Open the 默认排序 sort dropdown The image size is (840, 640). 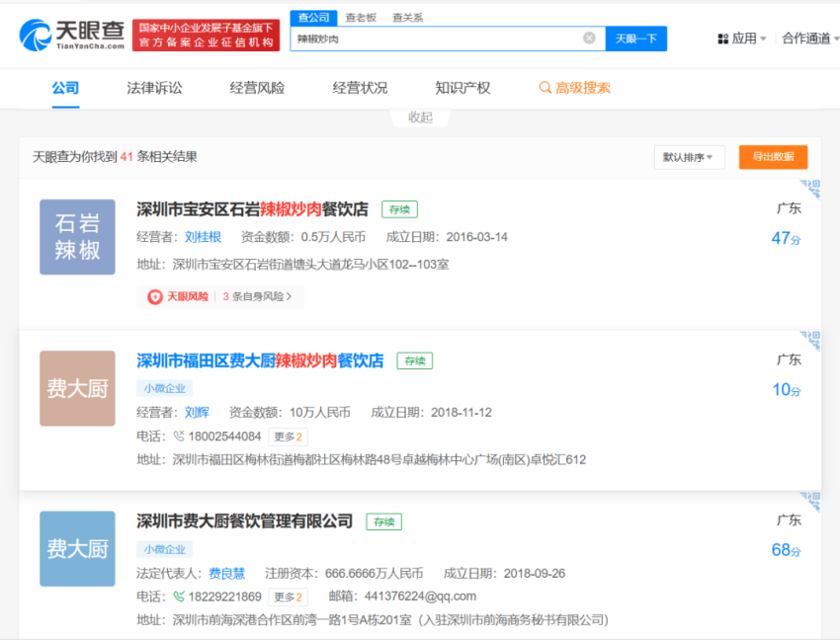[x=689, y=157]
